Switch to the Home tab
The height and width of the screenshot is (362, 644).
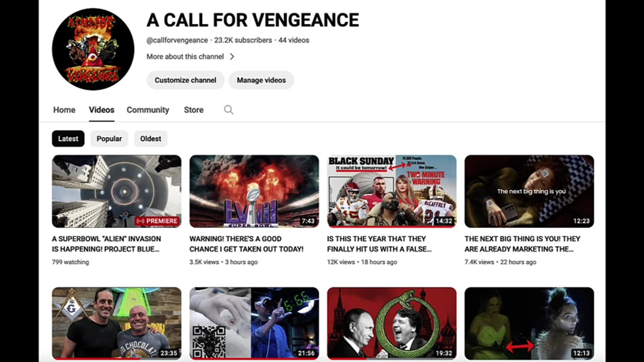[x=64, y=110]
